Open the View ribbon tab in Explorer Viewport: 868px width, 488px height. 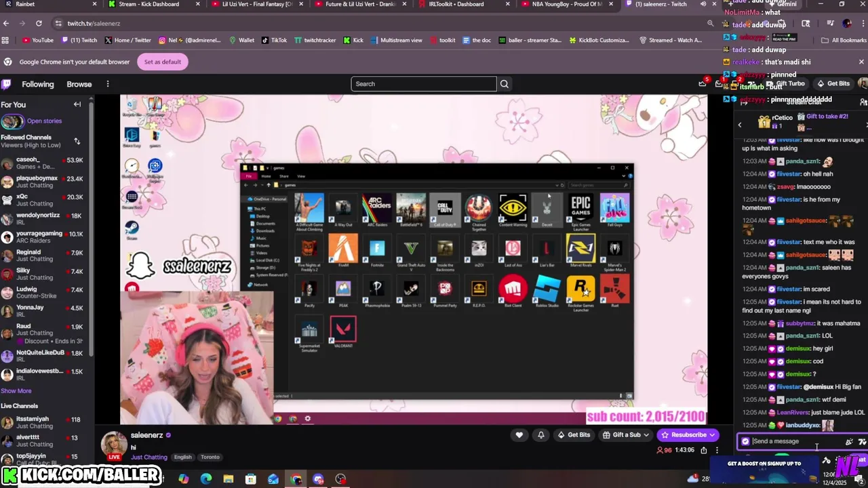click(x=301, y=176)
